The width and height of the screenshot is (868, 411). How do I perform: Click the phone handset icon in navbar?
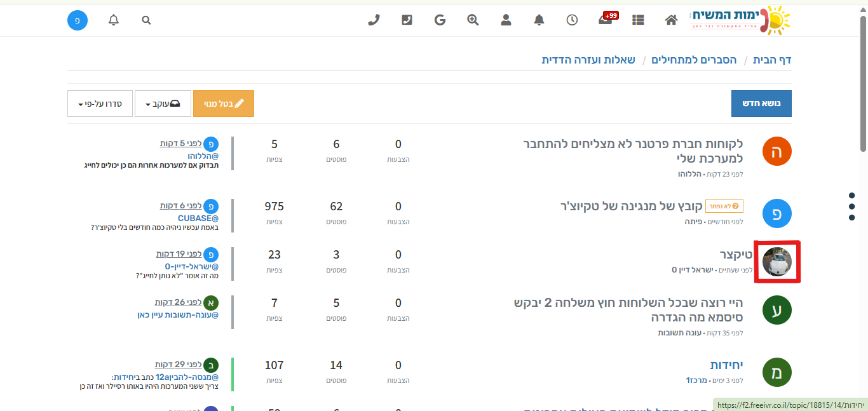pyautogui.click(x=374, y=20)
